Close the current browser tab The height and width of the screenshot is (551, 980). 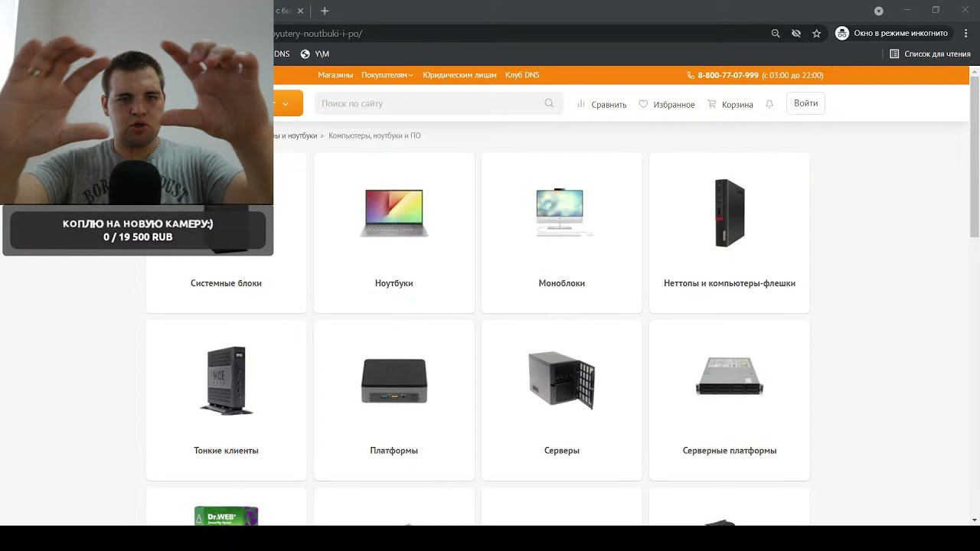tap(301, 11)
